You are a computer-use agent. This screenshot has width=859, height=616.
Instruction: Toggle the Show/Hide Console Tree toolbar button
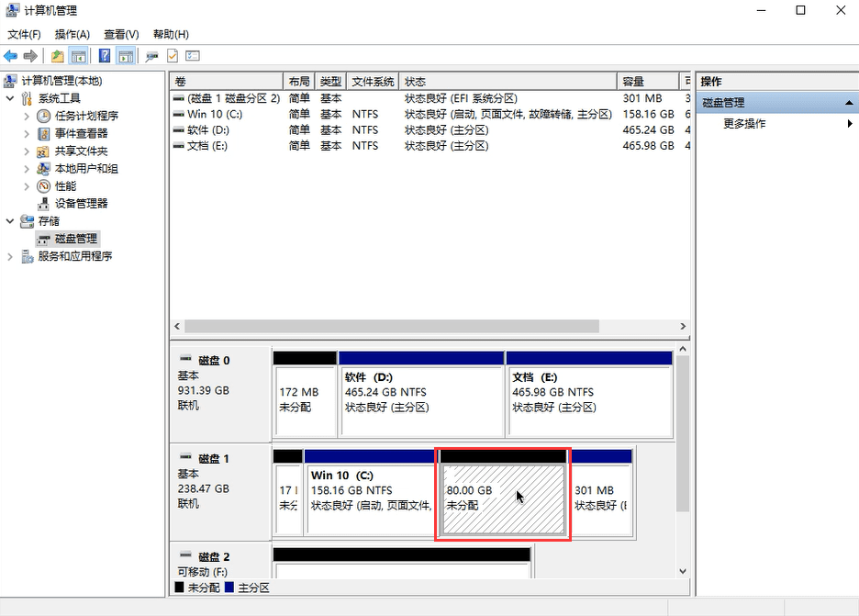click(79, 56)
